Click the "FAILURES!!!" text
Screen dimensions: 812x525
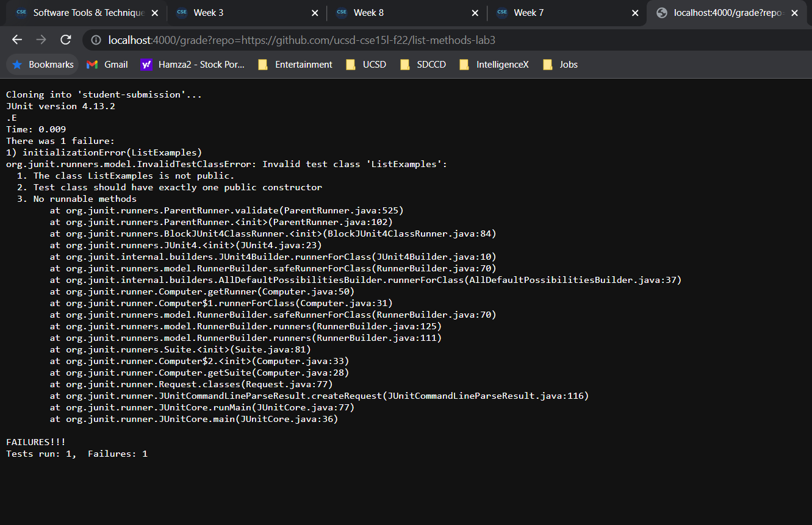click(36, 442)
